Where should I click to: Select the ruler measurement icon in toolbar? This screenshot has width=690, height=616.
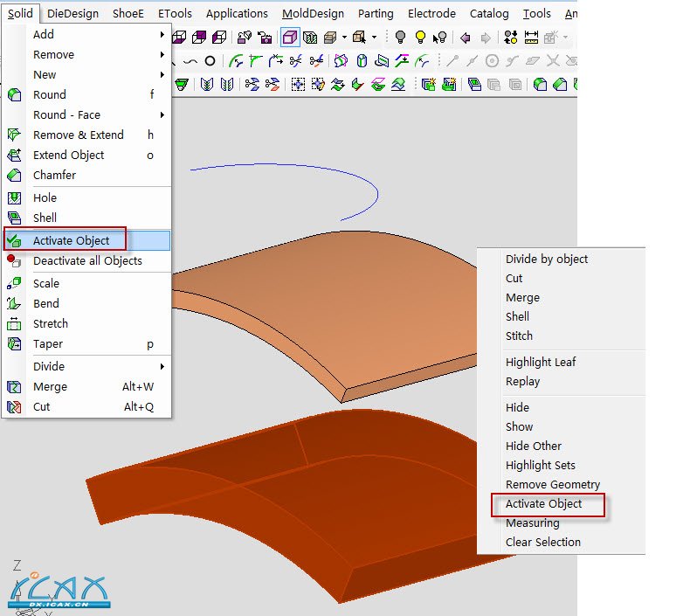coord(531,38)
